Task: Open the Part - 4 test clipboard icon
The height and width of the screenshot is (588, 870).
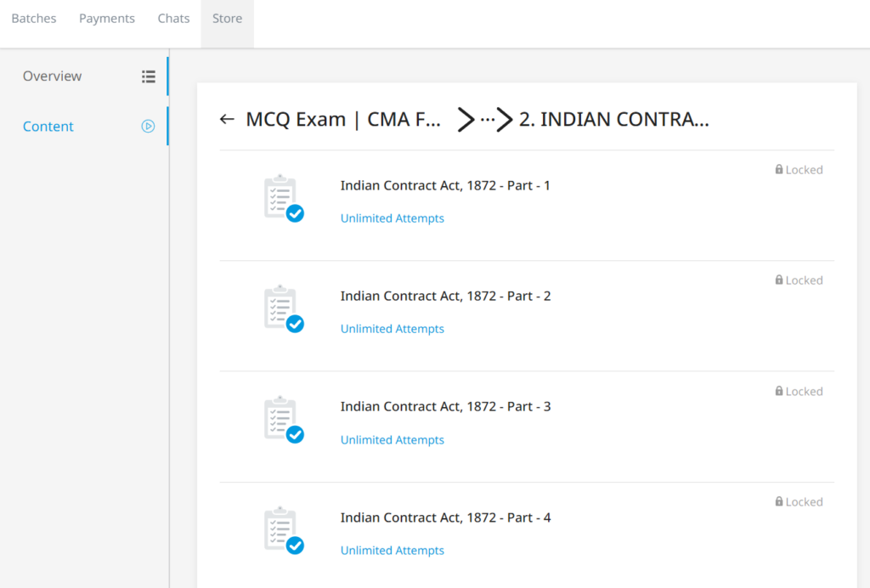Action: point(283,530)
